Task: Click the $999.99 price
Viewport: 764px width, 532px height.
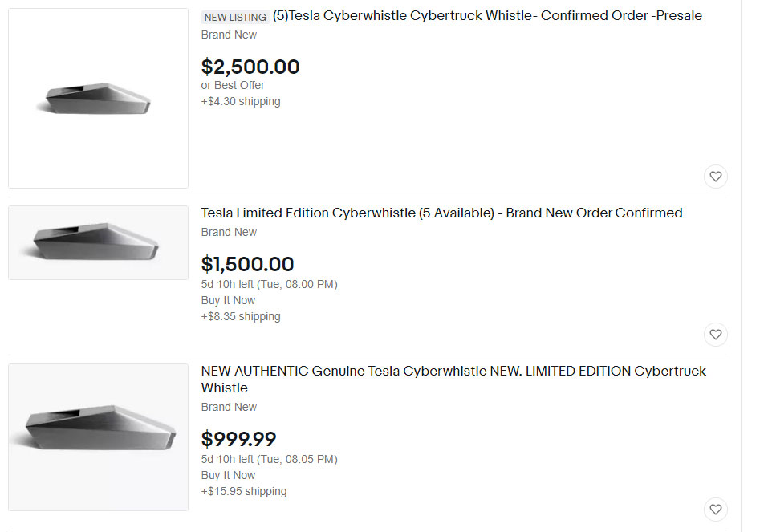Action: [238, 439]
